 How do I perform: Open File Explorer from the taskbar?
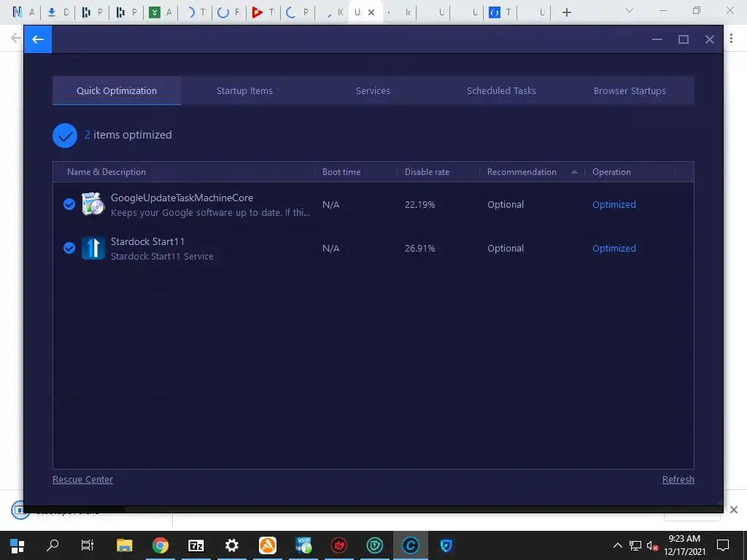point(124,545)
